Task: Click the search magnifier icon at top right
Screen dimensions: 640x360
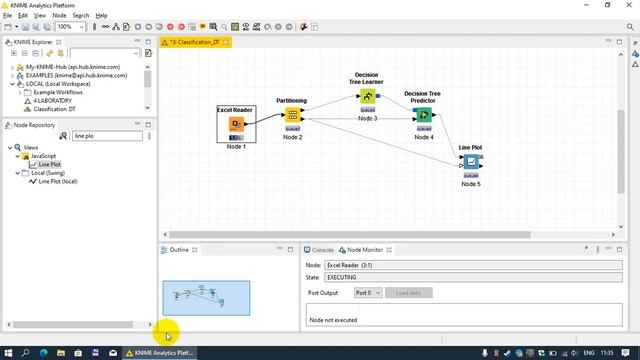Action: [630, 27]
